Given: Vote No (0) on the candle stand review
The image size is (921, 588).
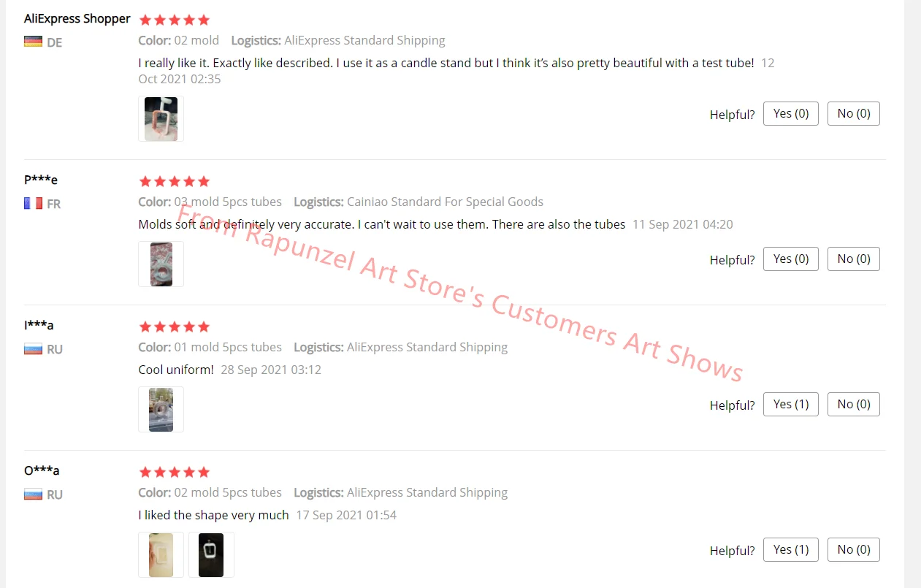Looking at the screenshot, I should (854, 113).
